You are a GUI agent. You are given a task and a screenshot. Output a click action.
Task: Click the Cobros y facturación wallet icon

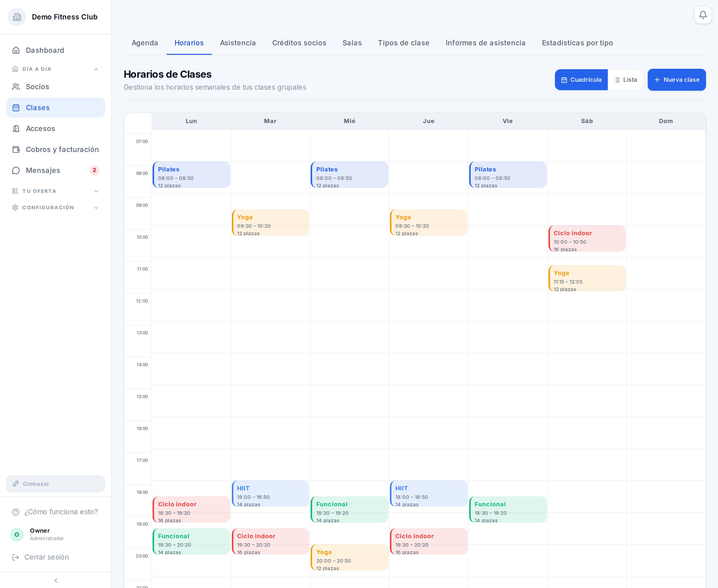(x=16, y=149)
